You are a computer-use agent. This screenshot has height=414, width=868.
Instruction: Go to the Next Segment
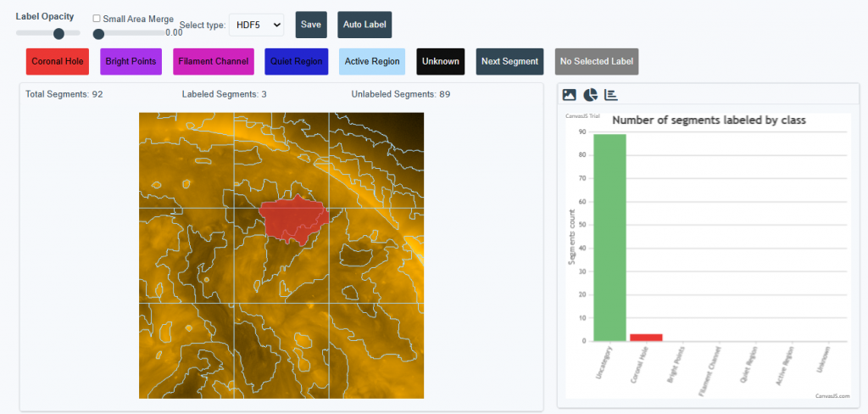pos(509,61)
